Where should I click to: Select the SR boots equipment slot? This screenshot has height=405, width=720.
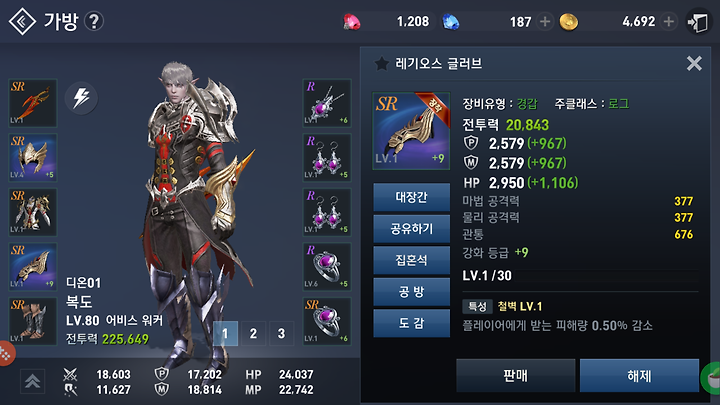click(33, 321)
